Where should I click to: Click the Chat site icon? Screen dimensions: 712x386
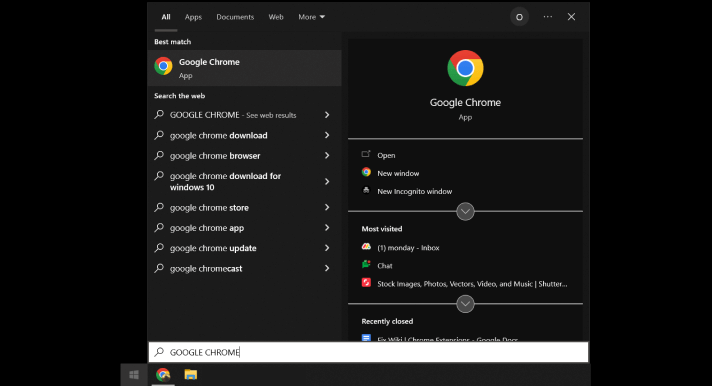pyautogui.click(x=366, y=265)
